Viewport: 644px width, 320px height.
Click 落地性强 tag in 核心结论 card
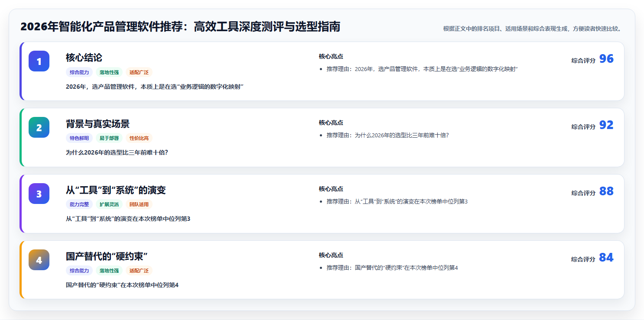click(109, 72)
